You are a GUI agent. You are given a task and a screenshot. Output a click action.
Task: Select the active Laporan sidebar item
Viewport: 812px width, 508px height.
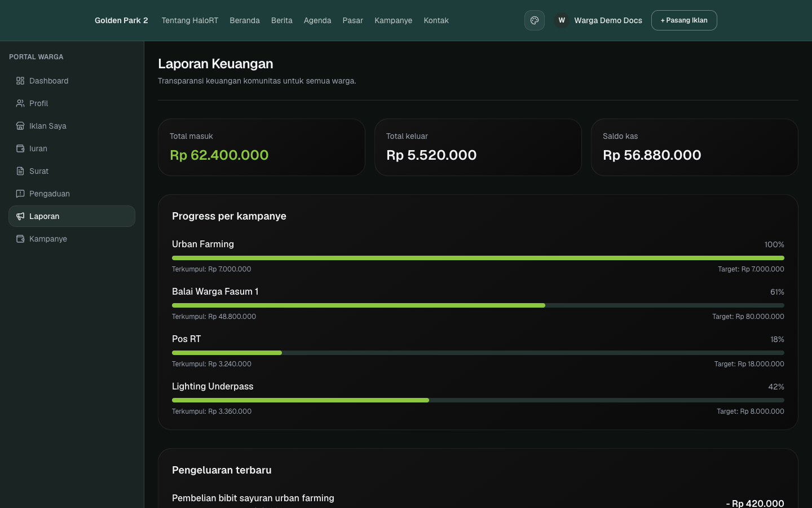[72, 216]
